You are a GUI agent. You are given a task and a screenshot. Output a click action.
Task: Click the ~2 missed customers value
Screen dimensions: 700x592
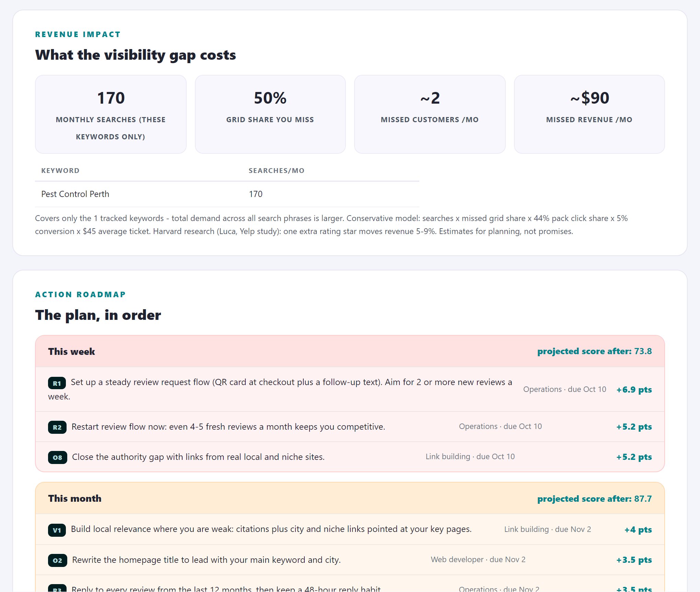coord(430,98)
